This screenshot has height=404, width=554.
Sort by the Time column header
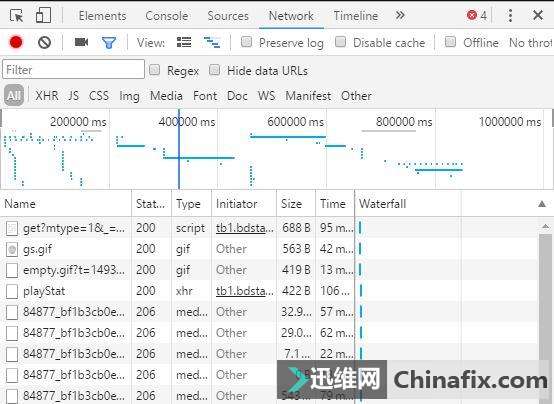335,204
